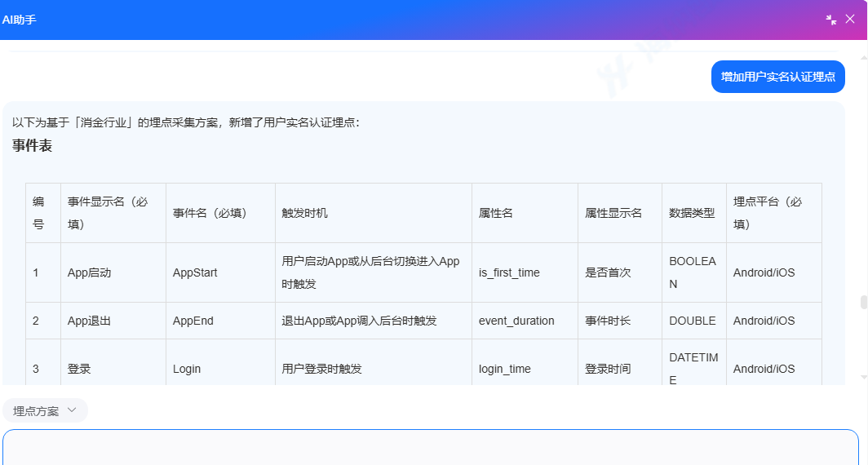Click the 以下为基于「消金行业」 intro sentence
Screen dimensions: 868x465
tap(186, 122)
